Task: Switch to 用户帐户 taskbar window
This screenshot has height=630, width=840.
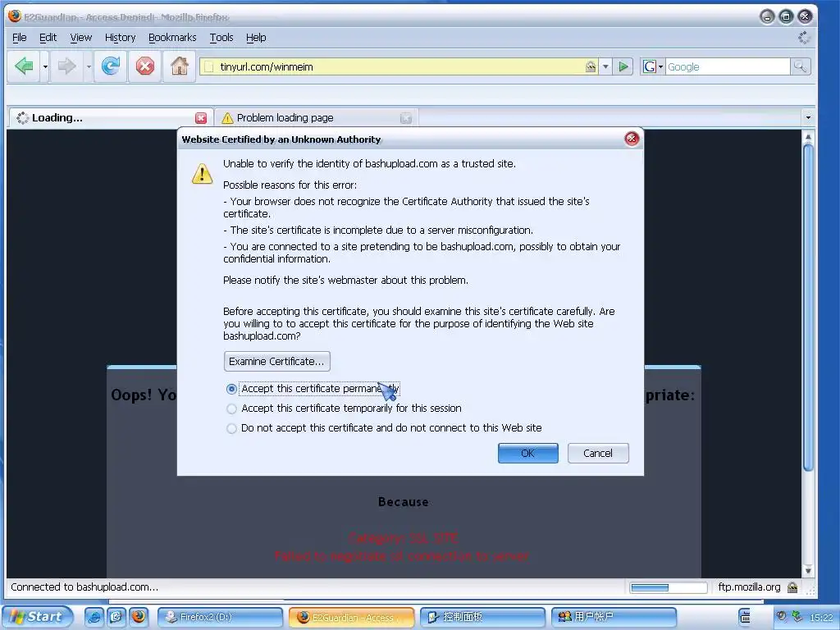Action: [614, 617]
